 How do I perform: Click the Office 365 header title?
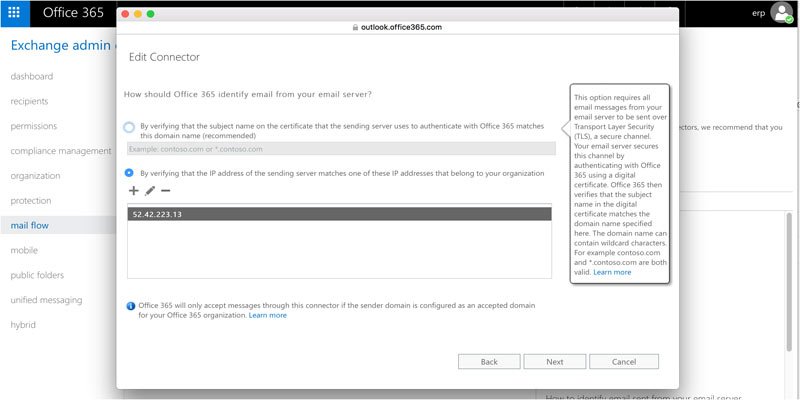point(73,13)
